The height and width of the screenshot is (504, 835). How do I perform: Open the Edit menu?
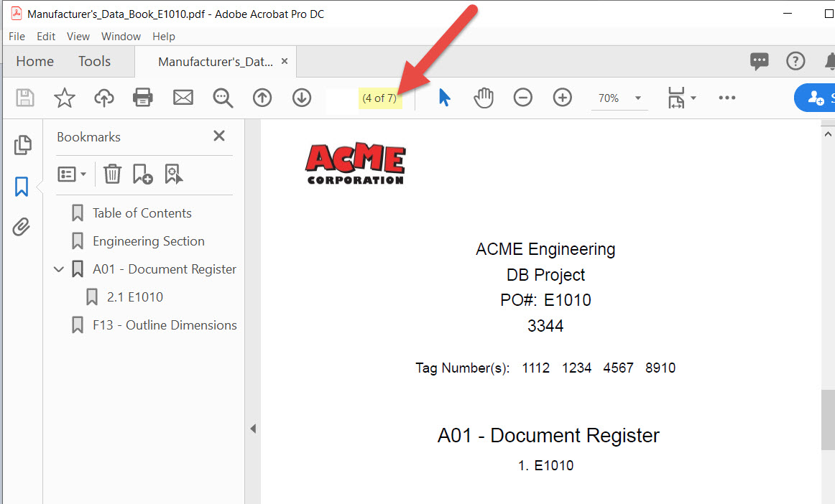(x=46, y=36)
